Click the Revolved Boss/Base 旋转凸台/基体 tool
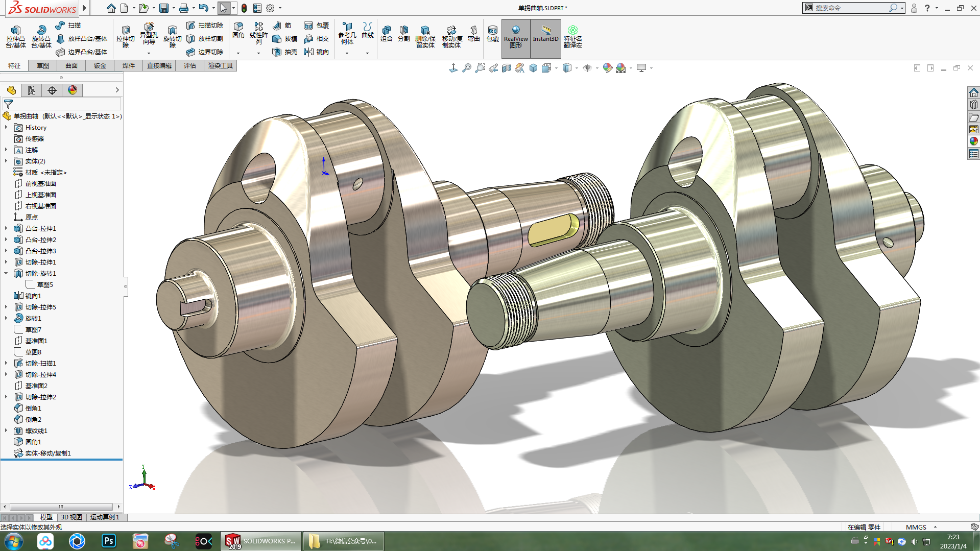 coord(41,37)
